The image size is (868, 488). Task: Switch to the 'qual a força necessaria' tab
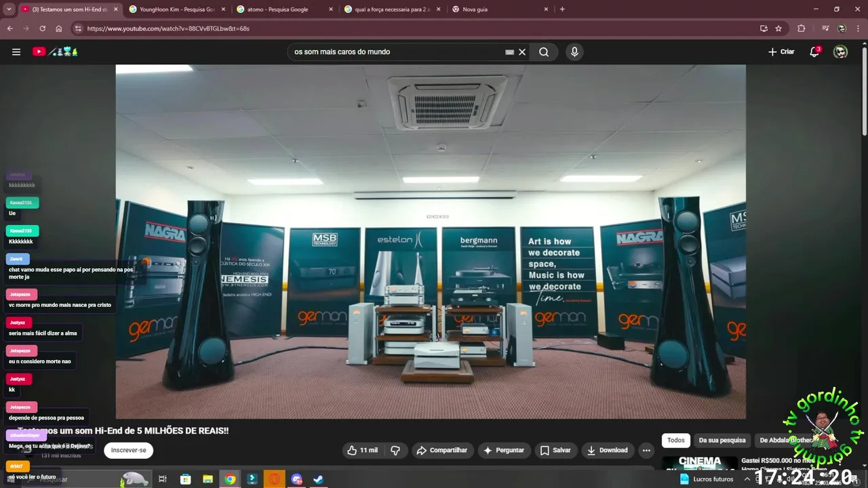[x=392, y=9]
